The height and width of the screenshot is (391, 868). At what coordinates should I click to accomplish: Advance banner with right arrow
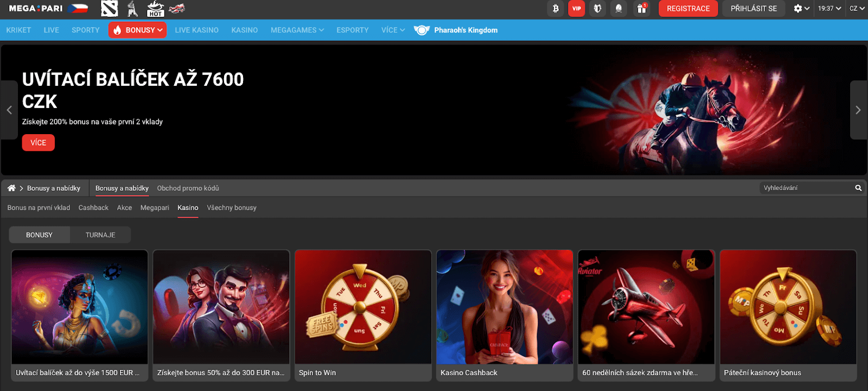[x=858, y=110]
